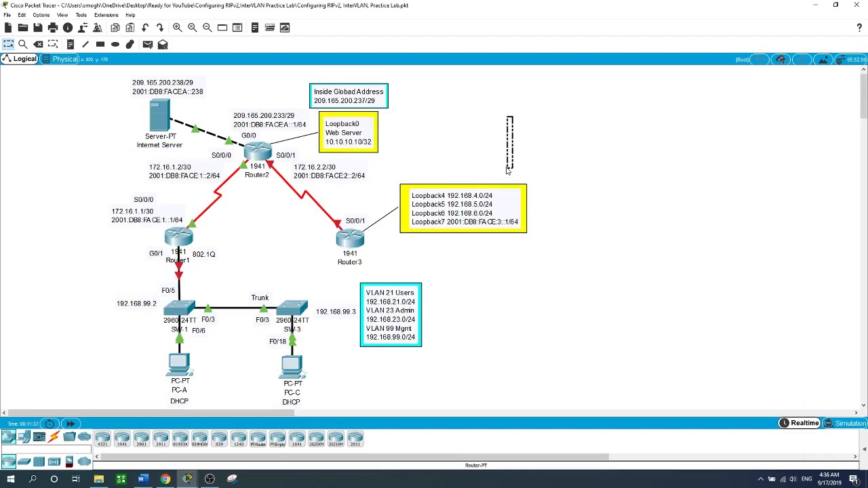Screen dimensions: 868x488
Task: Choose the Draw Line tool
Action: tap(85, 44)
